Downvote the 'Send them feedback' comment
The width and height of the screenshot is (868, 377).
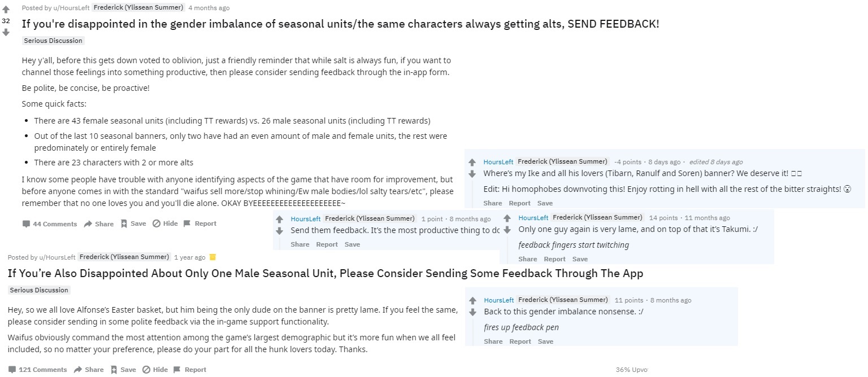279,231
